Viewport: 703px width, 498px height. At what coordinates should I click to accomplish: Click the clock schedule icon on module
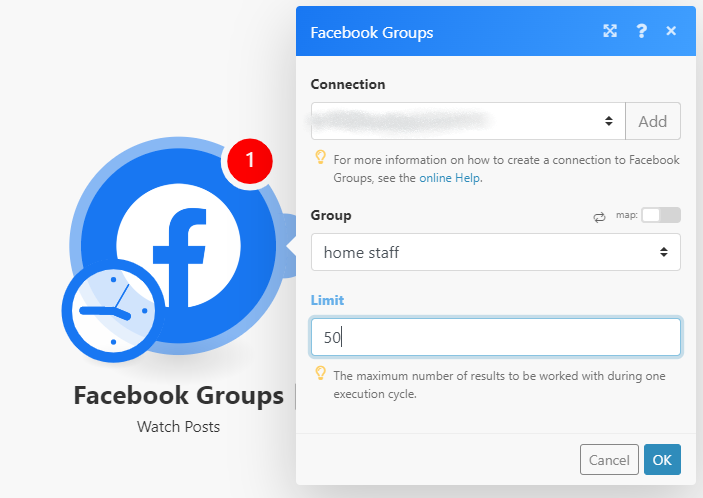(x=113, y=311)
